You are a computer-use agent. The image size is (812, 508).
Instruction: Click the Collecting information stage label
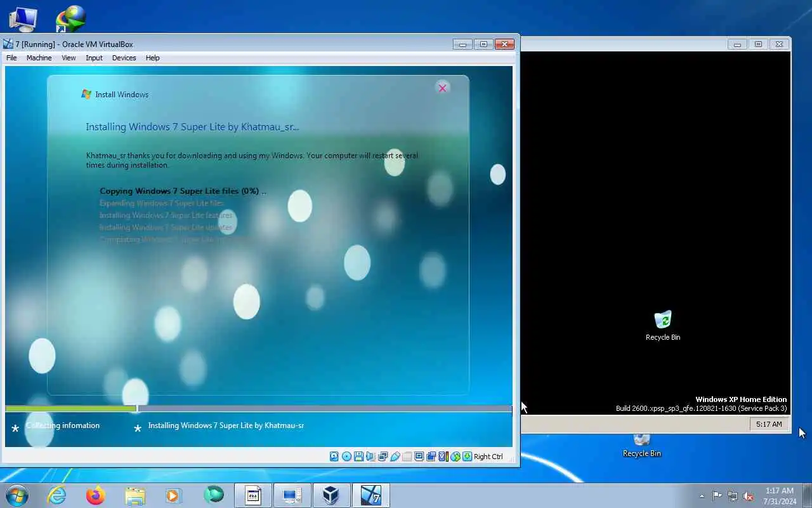point(63,425)
